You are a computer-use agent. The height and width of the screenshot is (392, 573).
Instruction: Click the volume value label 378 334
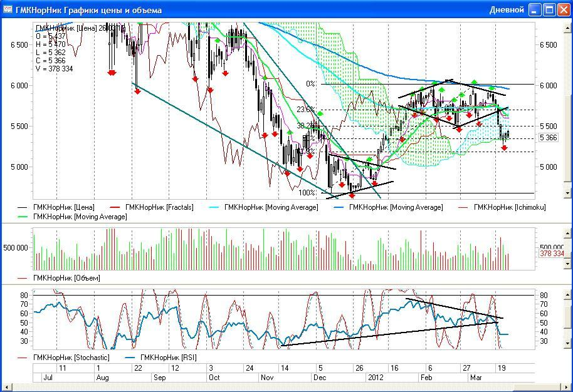point(552,254)
